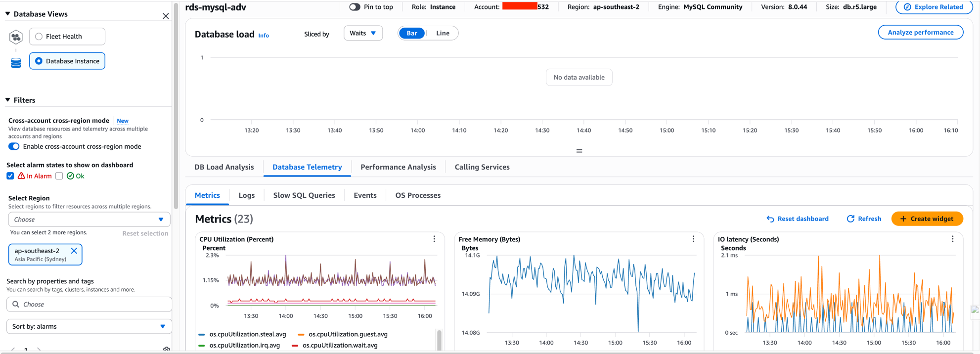The width and height of the screenshot is (980, 354).
Task: Click the In Alarm warning triangle icon
Action: tap(21, 176)
